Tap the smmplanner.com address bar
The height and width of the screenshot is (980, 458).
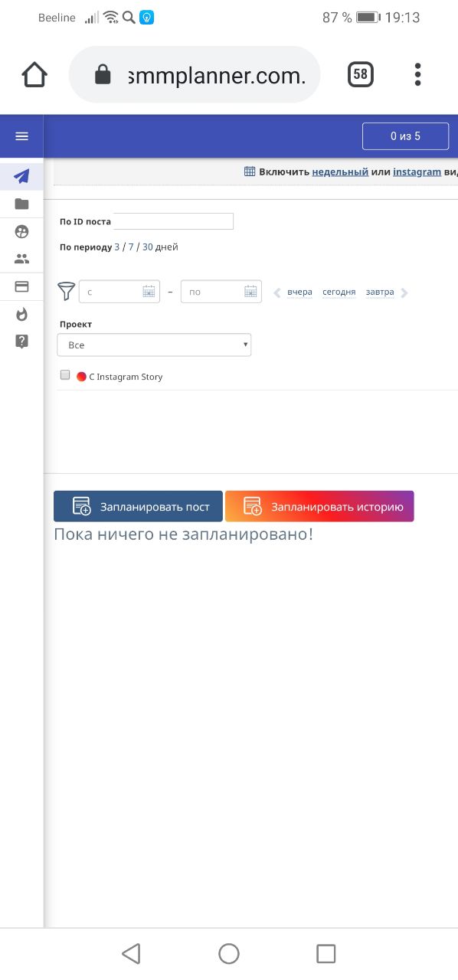(195, 74)
